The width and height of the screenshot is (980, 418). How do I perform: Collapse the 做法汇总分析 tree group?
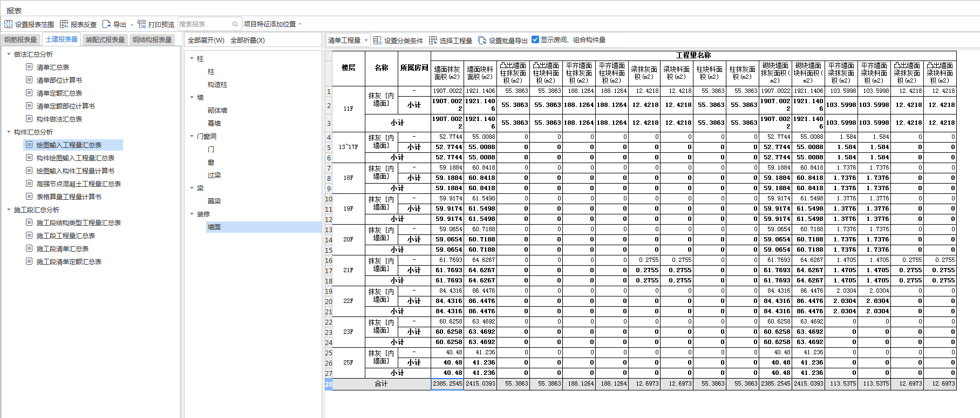(9, 54)
